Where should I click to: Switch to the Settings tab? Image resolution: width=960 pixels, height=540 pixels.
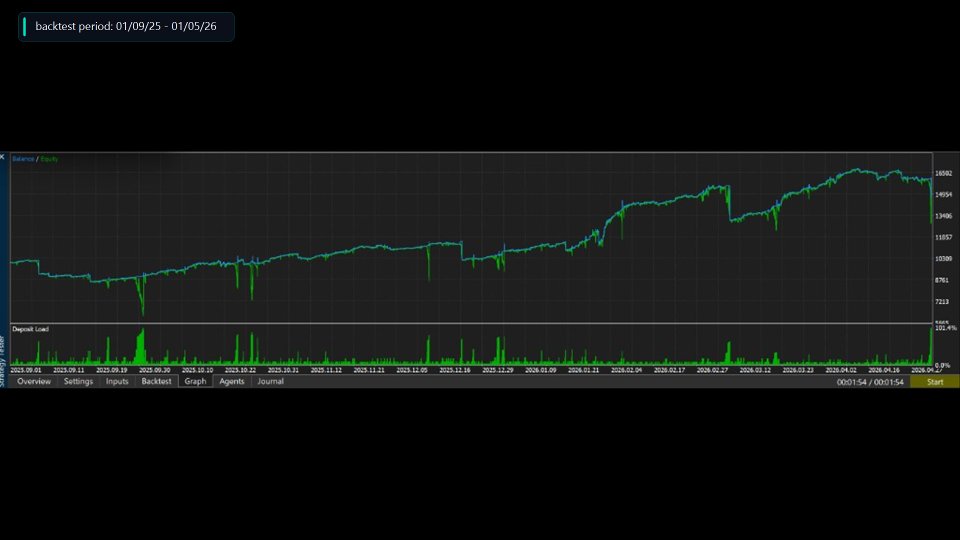point(78,381)
